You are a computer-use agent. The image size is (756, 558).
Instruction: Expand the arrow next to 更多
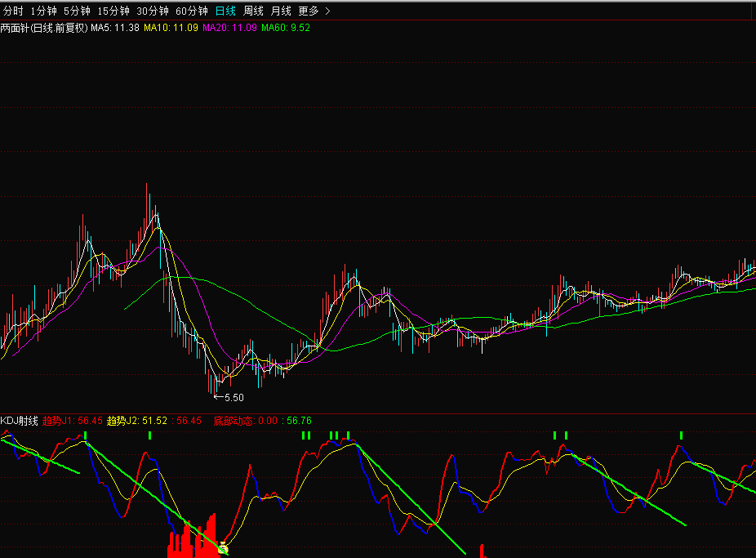tap(327, 11)
